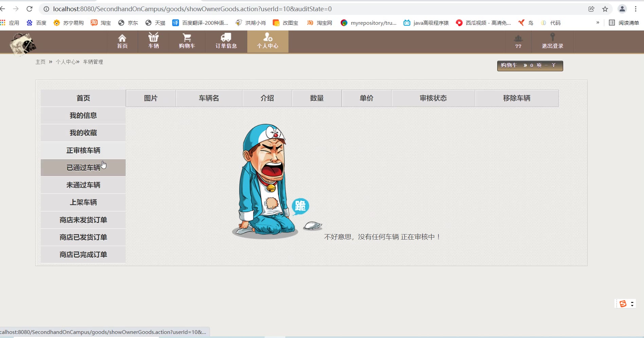This screenshot has height=338, width=644.
Task: Expand hidden bookmarks chevron
Action: pyautogui.click(x=598, y=23)
